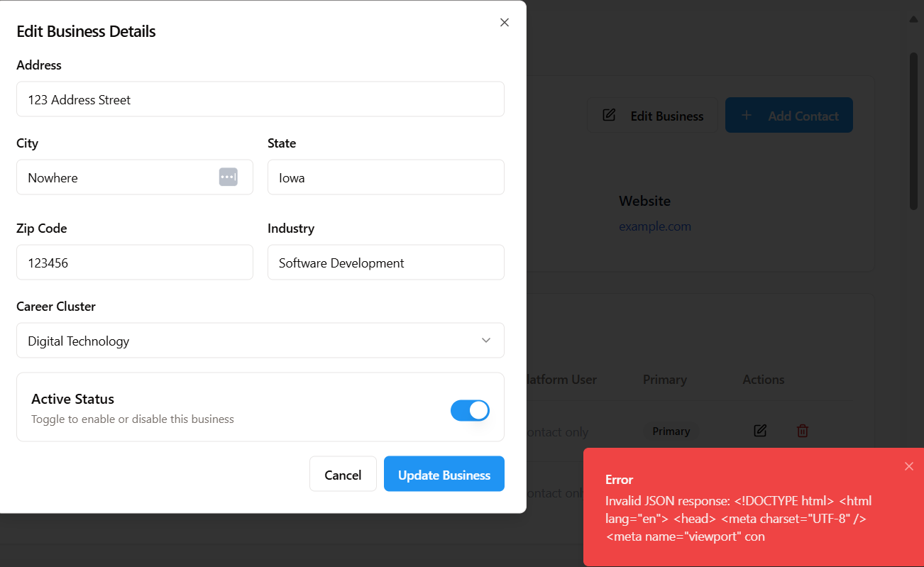Viewport: 924px width, 567px height.
Task: Click the red trash delete icon
Action: point(803,431)
